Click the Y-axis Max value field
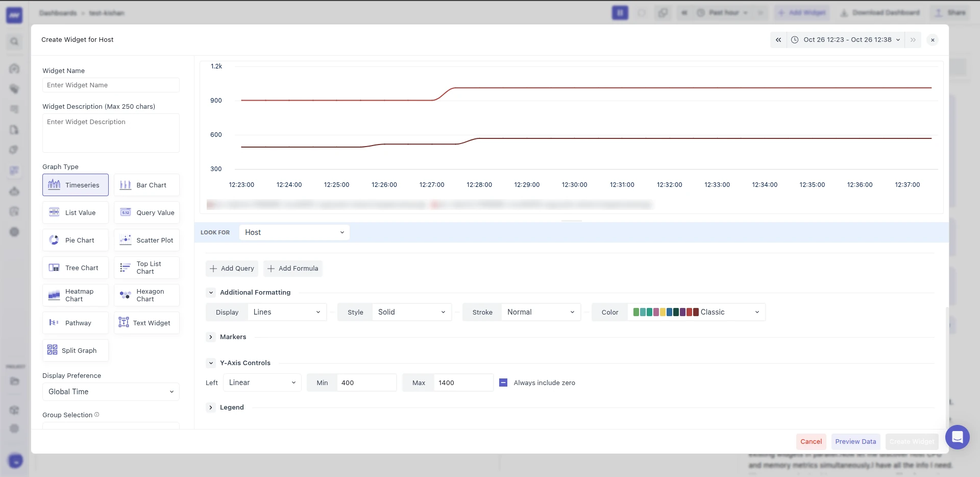 coord(463,383)
